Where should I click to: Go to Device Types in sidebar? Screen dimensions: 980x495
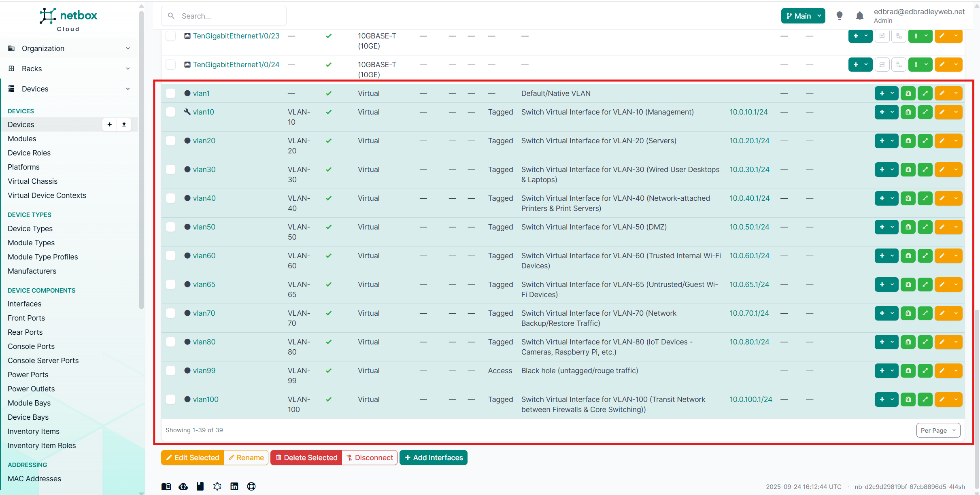30,229
